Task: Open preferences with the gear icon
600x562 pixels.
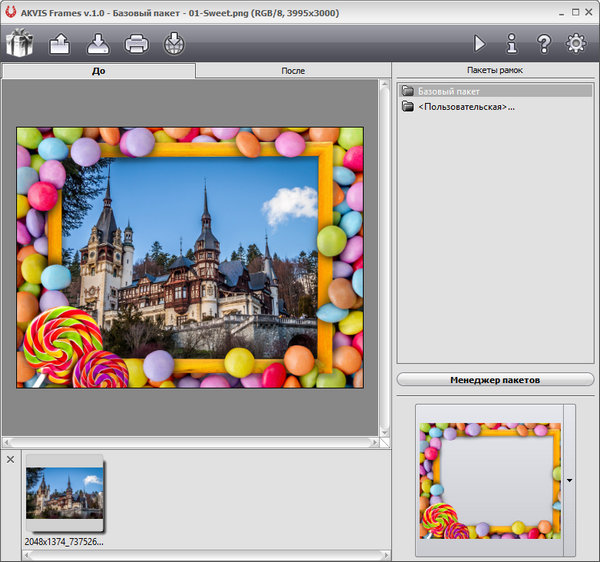Action: pos(575,43)
